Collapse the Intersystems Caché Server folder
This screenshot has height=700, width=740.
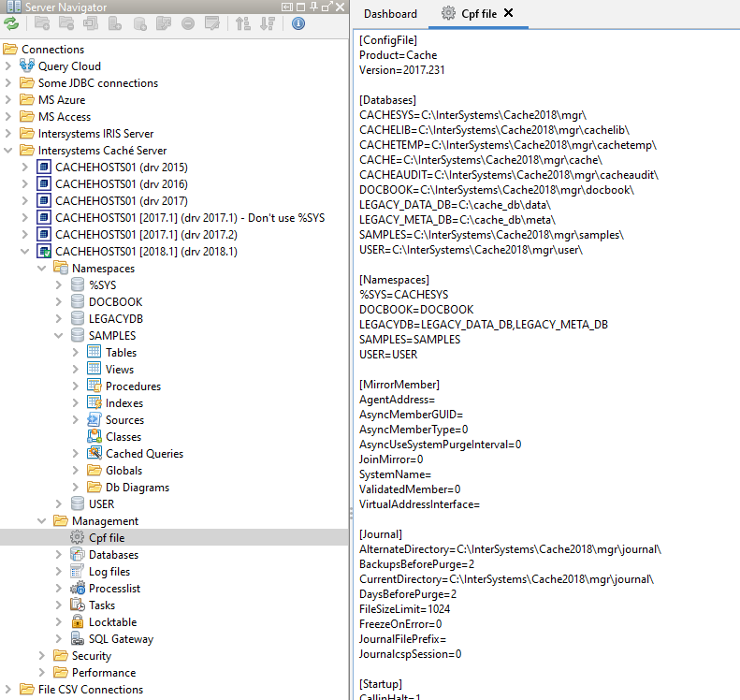tap(8, 151)
